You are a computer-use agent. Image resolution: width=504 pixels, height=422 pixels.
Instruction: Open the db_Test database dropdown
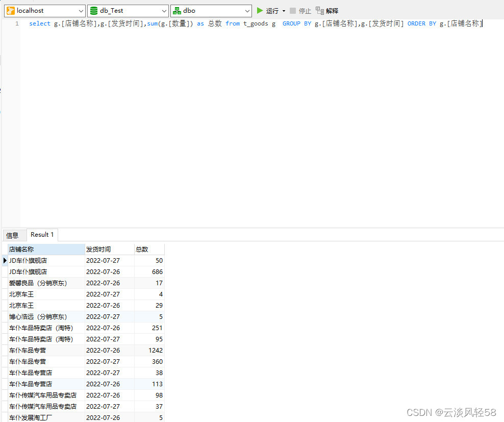[164, 11]
